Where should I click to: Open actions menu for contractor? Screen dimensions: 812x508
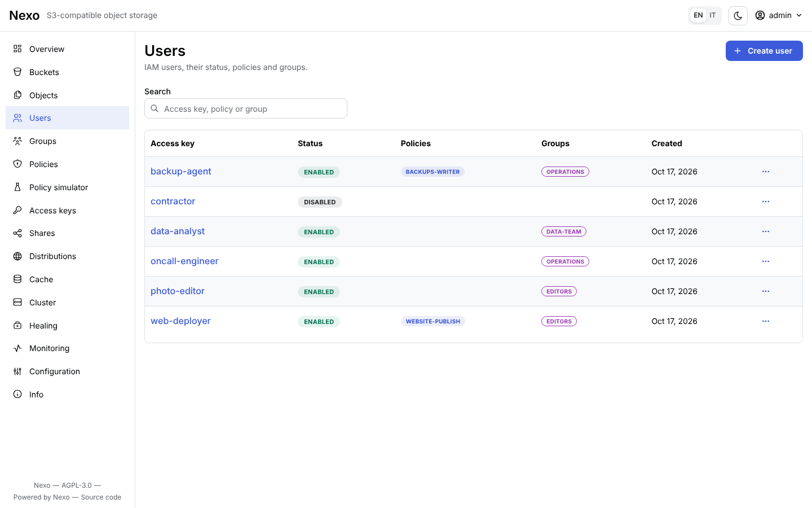pos(766,202)
